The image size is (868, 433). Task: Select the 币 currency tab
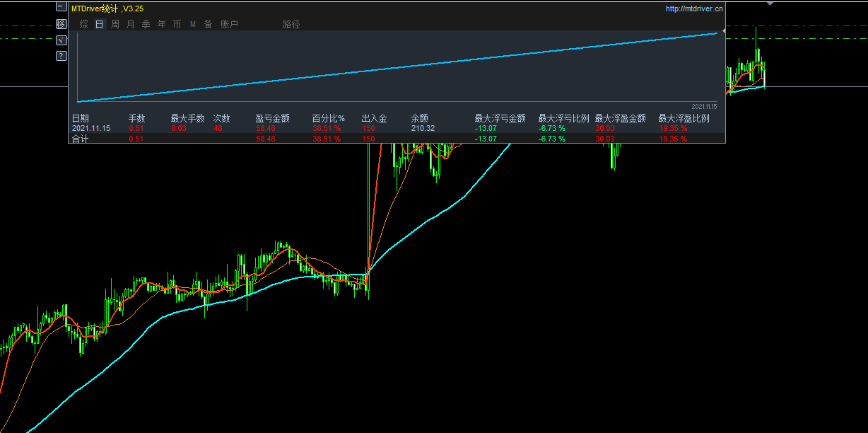coord(177,24)
